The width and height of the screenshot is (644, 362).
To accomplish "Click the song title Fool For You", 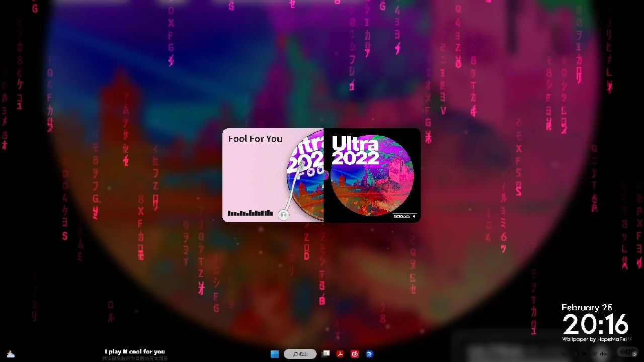I will tap(255, 139).
